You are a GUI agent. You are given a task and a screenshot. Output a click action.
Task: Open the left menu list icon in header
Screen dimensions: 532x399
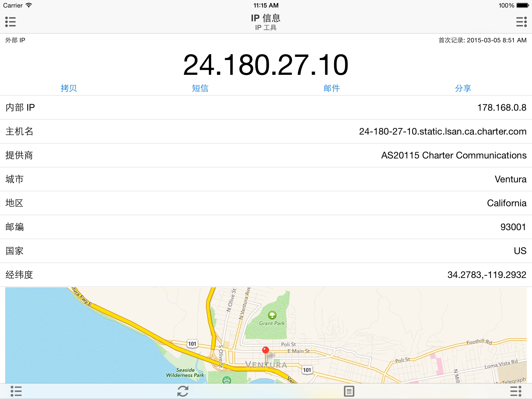[x=10, y=22]
